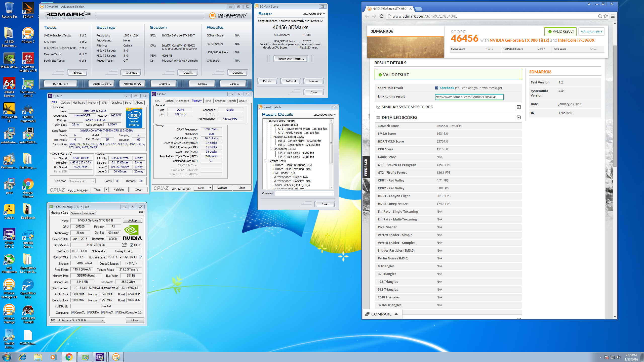Click GPU-Z screenshot camera icon

[x=141, y=212]
